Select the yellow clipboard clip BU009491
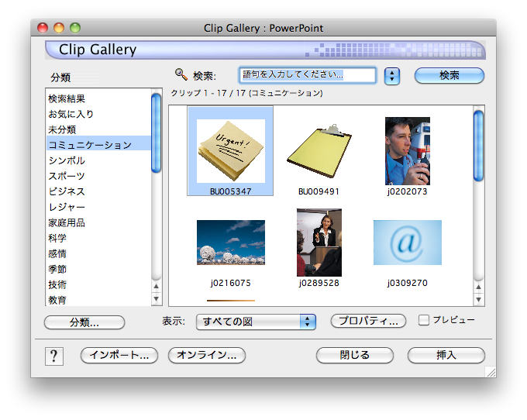 coord(319,151)
